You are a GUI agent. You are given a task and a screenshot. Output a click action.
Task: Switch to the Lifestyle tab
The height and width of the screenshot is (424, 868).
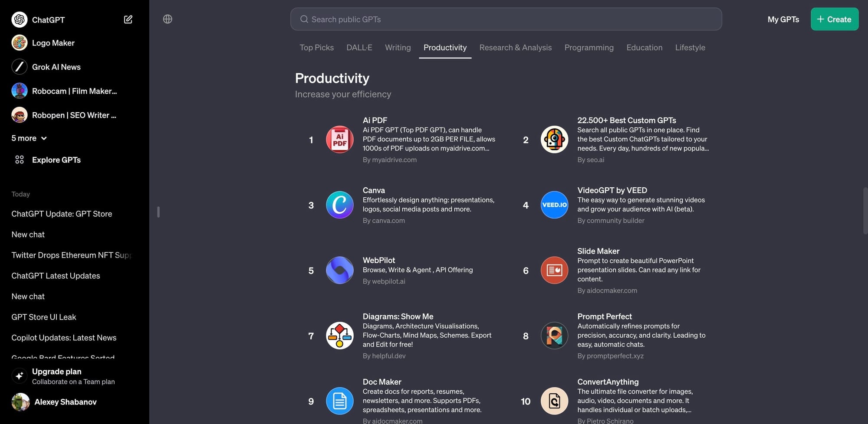tap(690, 48)
